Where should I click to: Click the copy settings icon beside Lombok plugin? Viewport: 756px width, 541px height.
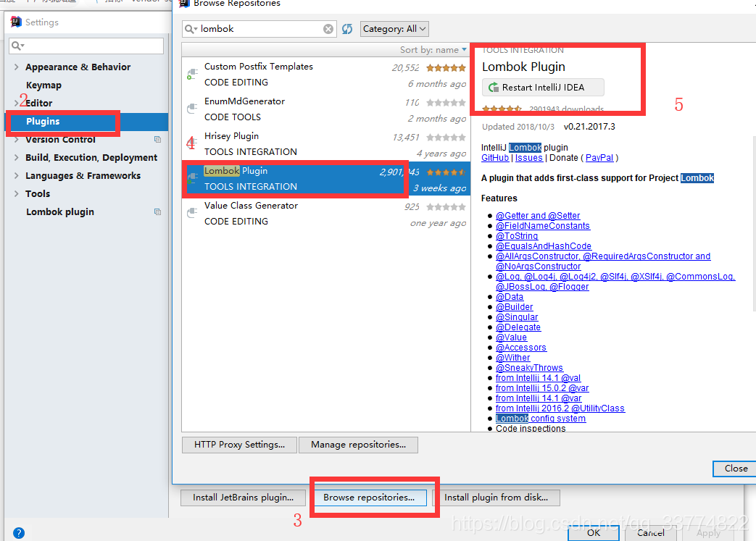point(157,211)
